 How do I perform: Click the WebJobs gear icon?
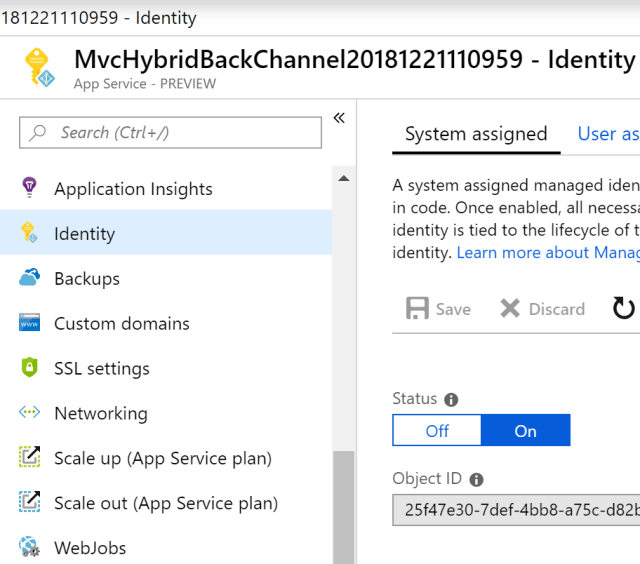[29, 547]
